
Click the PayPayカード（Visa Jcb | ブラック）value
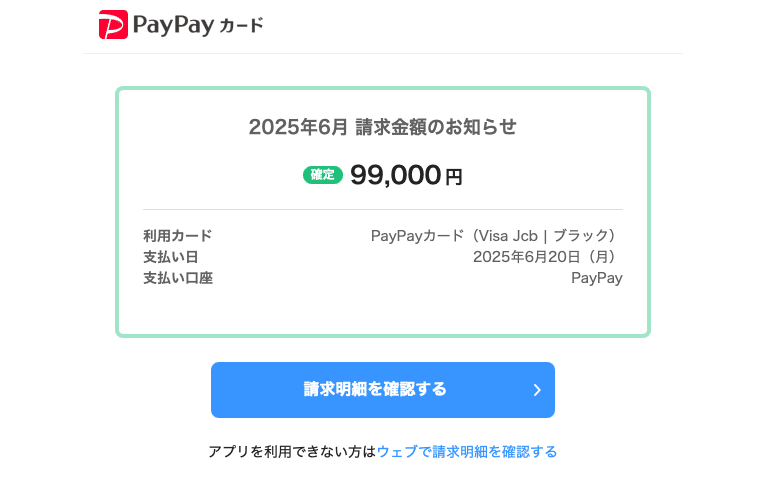(x=496, y=236)
